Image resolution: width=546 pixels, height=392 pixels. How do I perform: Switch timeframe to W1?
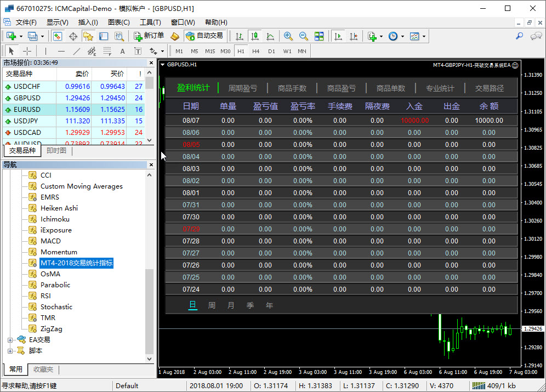(x=287, y=51)
